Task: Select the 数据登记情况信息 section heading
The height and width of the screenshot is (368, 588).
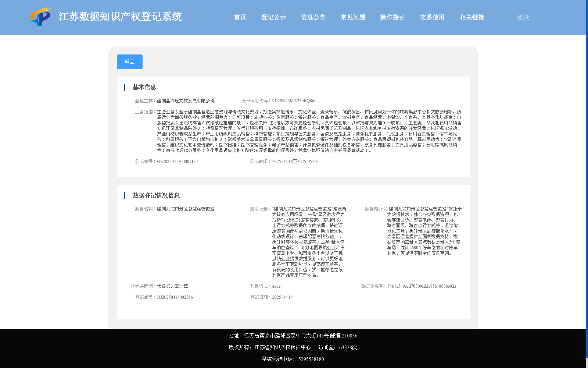Action: [156, 195]
